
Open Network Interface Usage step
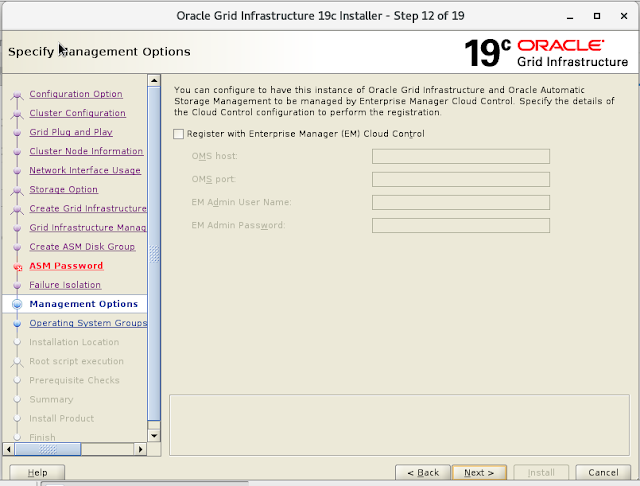click(x=85, y=171)
